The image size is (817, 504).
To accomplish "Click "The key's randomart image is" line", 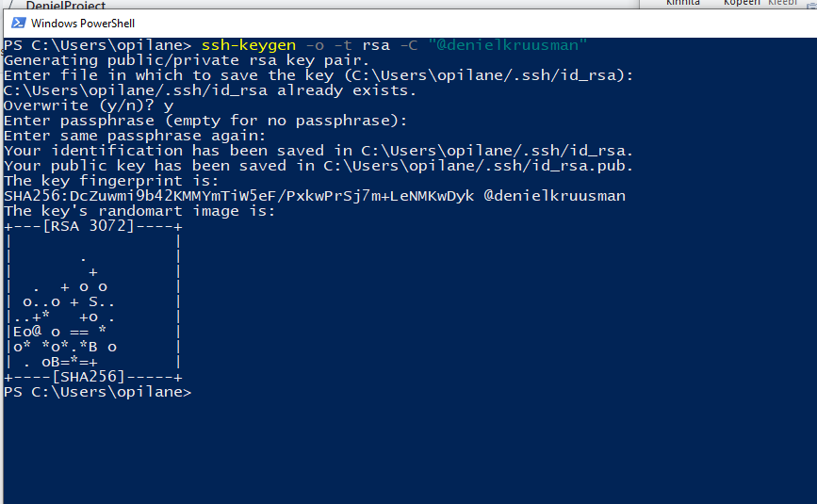I will pos(139,211).
